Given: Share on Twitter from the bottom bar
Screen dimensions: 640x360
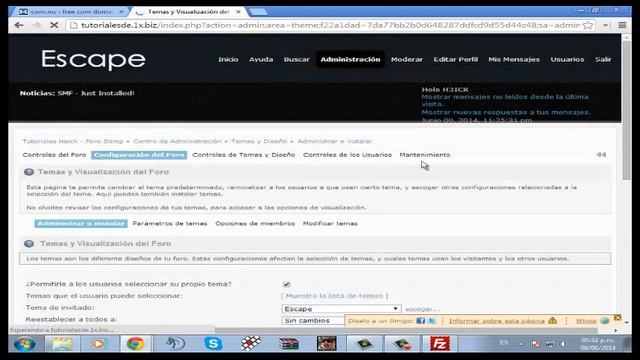Looking at the screenshot, I should [432, 321].
